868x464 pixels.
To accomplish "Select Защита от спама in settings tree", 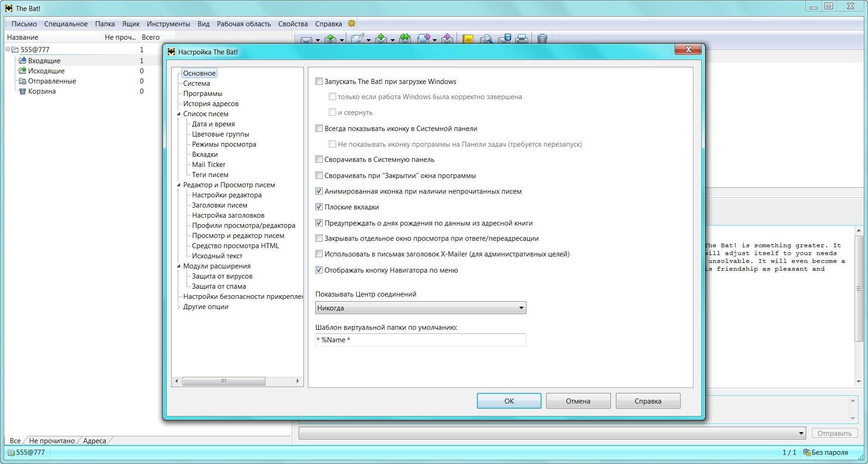I will click(x=219, y=286).
